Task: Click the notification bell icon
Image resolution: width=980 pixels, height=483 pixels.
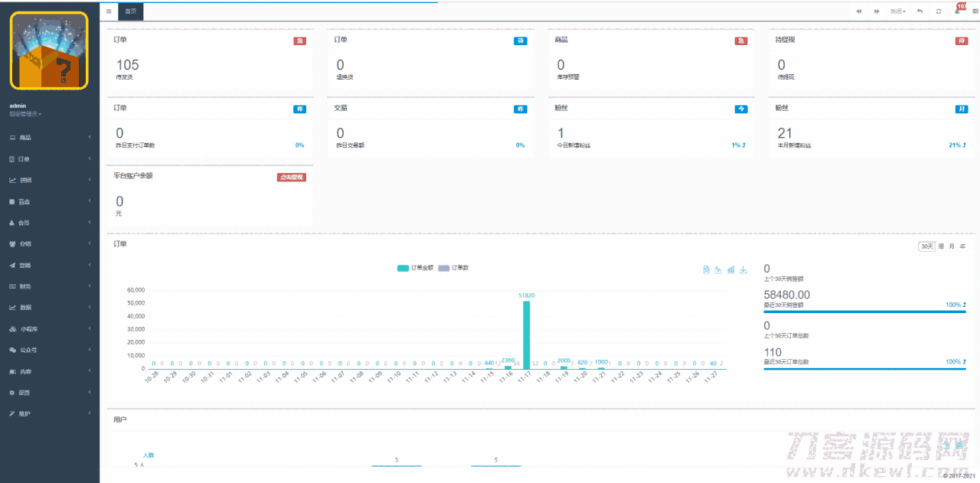Action: coord(957,11)
